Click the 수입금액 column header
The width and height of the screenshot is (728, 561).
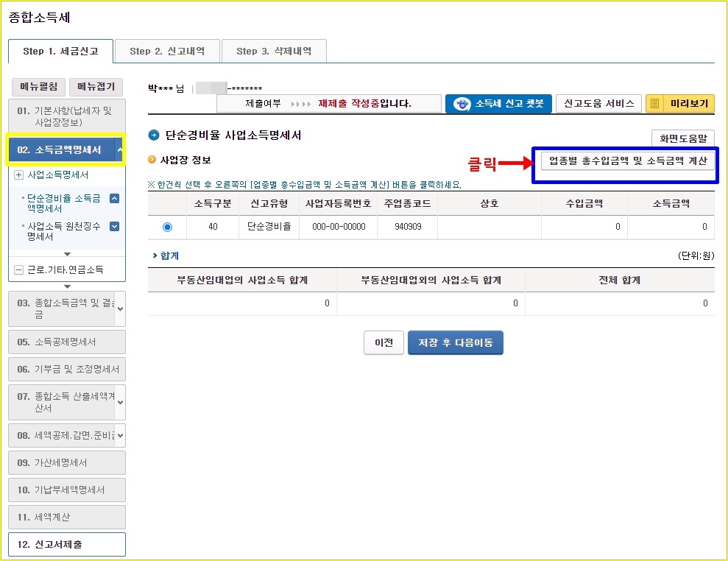(x=584, y=203)
